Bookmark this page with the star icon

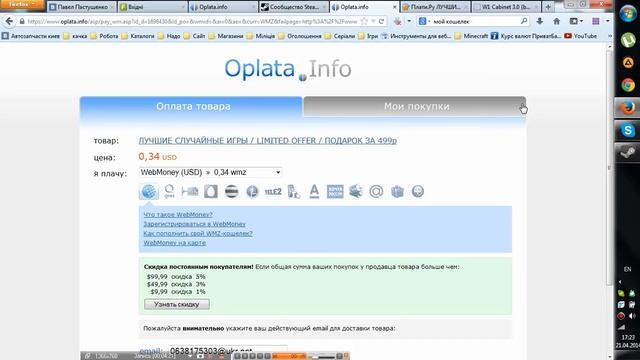pos(364,21)
